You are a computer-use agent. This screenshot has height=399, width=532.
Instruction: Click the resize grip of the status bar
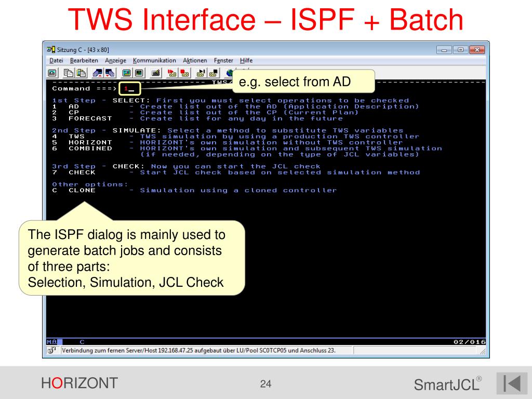click(483, 351)
